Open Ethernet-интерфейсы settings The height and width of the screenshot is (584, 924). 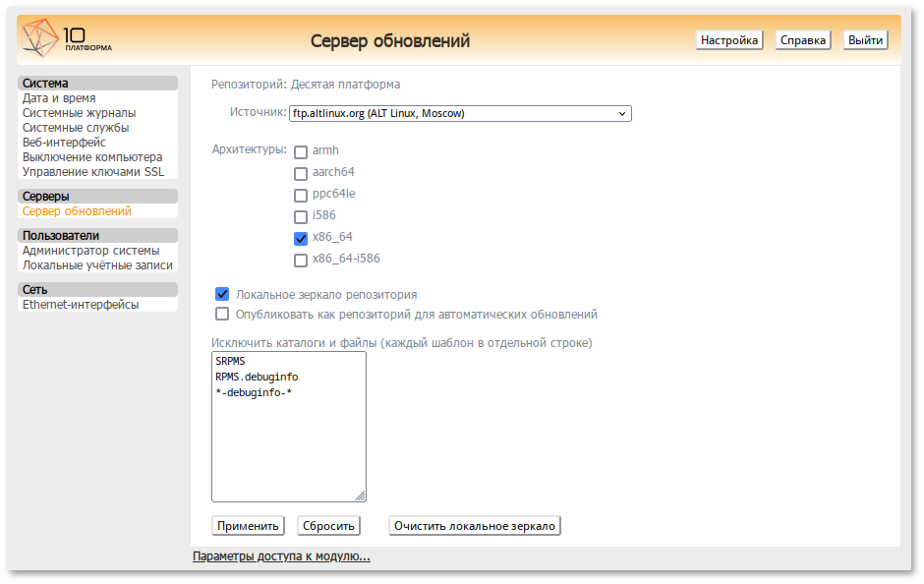tap(81, 304)
